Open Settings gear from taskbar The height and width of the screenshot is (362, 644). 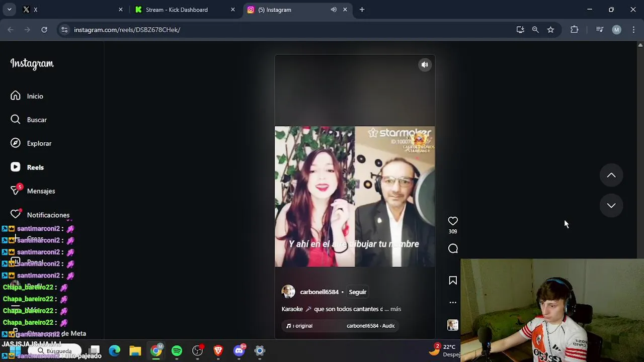pyautogui.click(x=260, y=350)
